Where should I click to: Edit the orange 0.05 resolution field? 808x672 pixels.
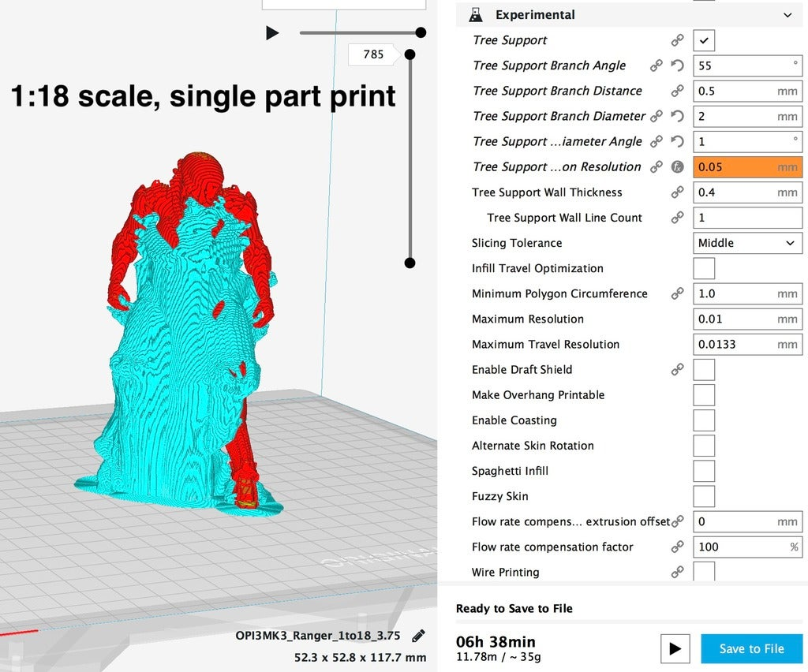point(747,167)
